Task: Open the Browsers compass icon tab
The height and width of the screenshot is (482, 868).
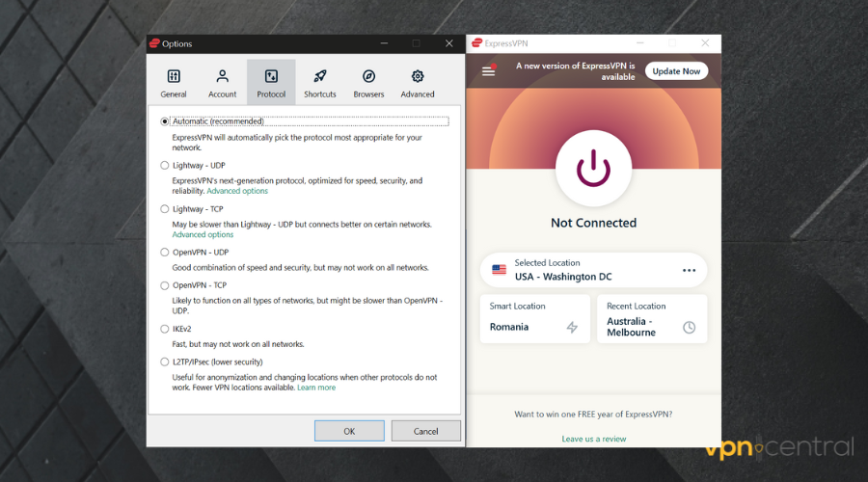Action: pyautogui.click(x=368, y=77)
